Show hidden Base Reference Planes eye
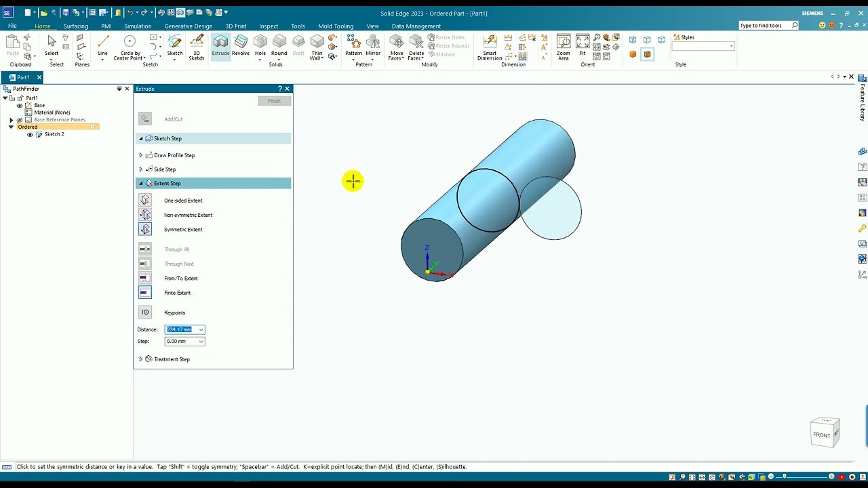The height and width of the screenshot is (488, 868). click(x=20, y=120)
